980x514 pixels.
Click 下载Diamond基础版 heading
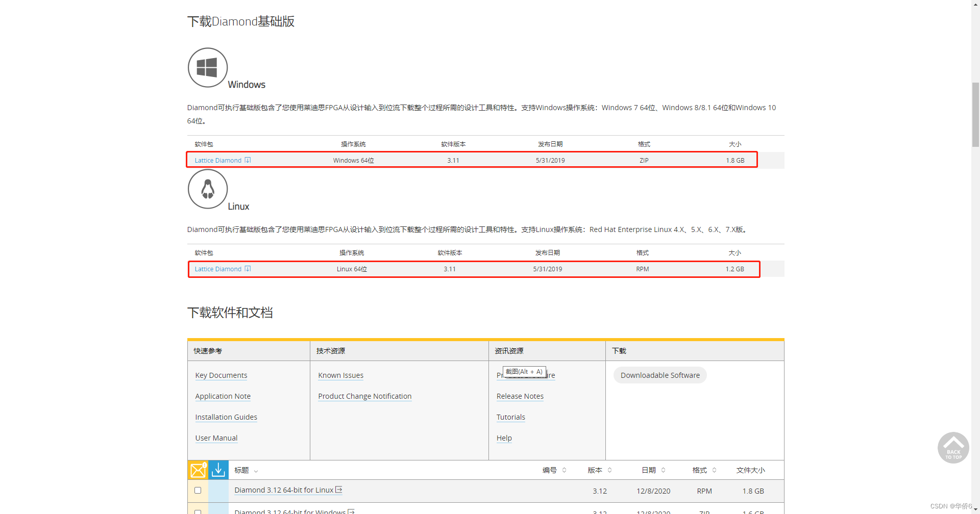pos(241,21)
